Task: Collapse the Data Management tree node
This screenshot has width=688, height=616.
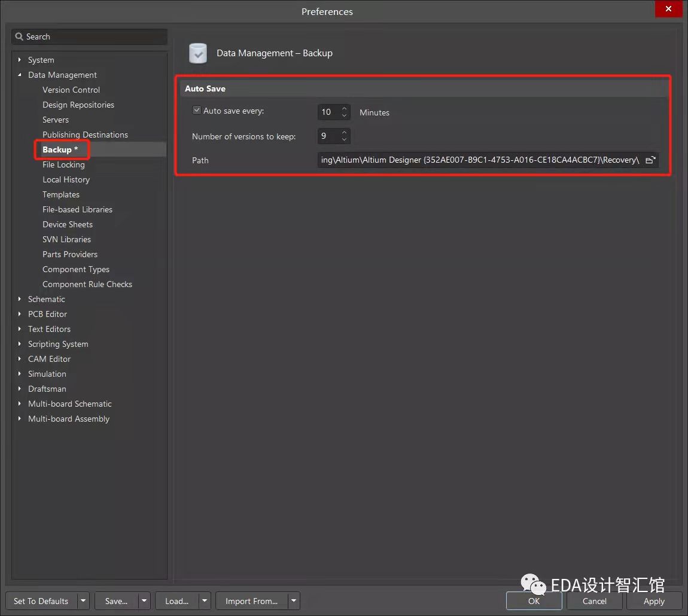Action: (19, 75)
